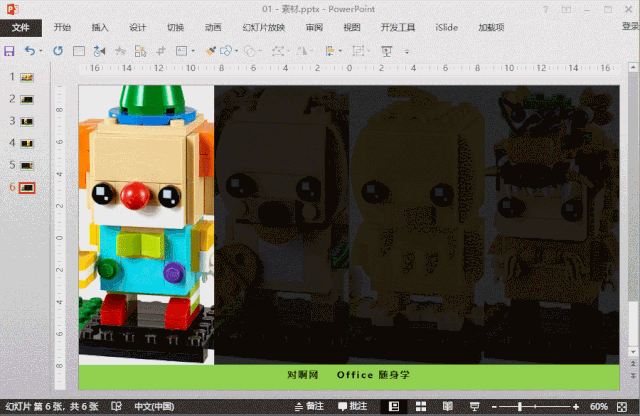Switch to Normal view icon
Screen dimensions: 640x416
(x=394, y=406)
